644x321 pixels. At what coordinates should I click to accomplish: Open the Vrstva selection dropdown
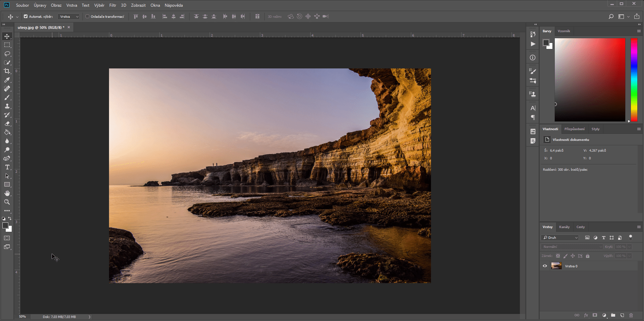(x=68, y=16)
